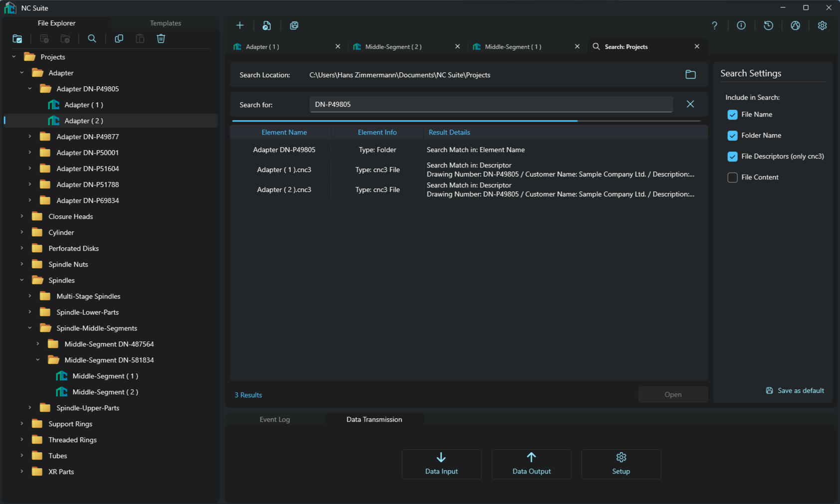The width and height of the screenshot is (840, 504).
Task: Click the browse folder icon beside Search Location
Action: click(x=690, y=75)
